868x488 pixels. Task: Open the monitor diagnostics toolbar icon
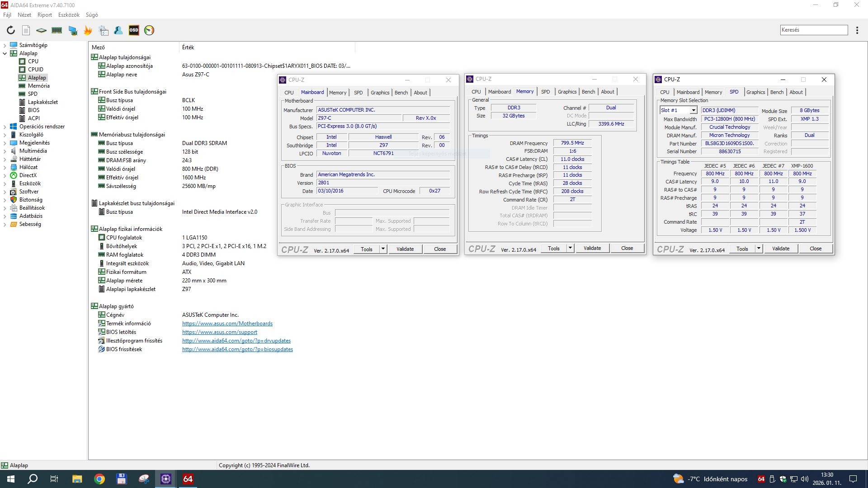73,30
